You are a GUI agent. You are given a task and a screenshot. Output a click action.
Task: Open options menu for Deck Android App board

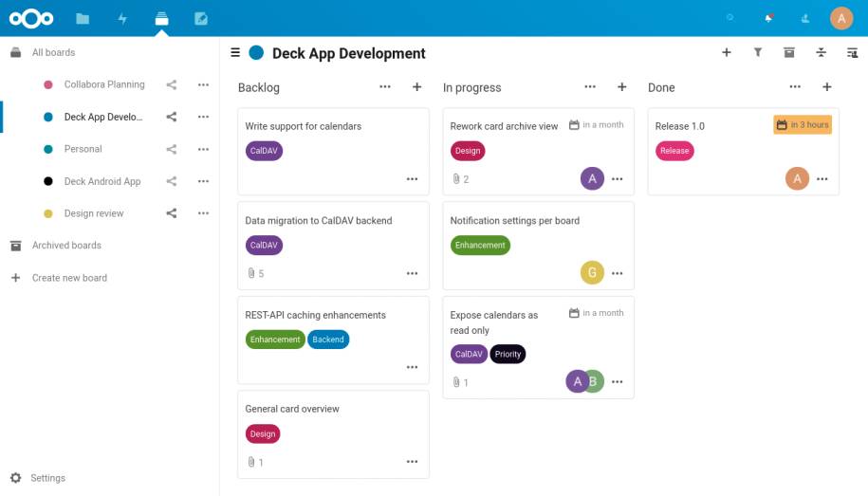[203, 181]
